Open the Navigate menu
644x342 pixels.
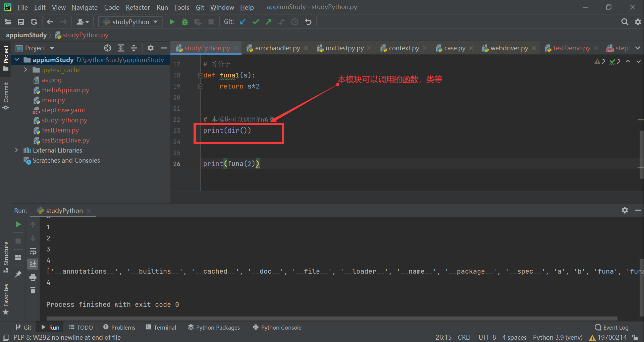(85, 7)
